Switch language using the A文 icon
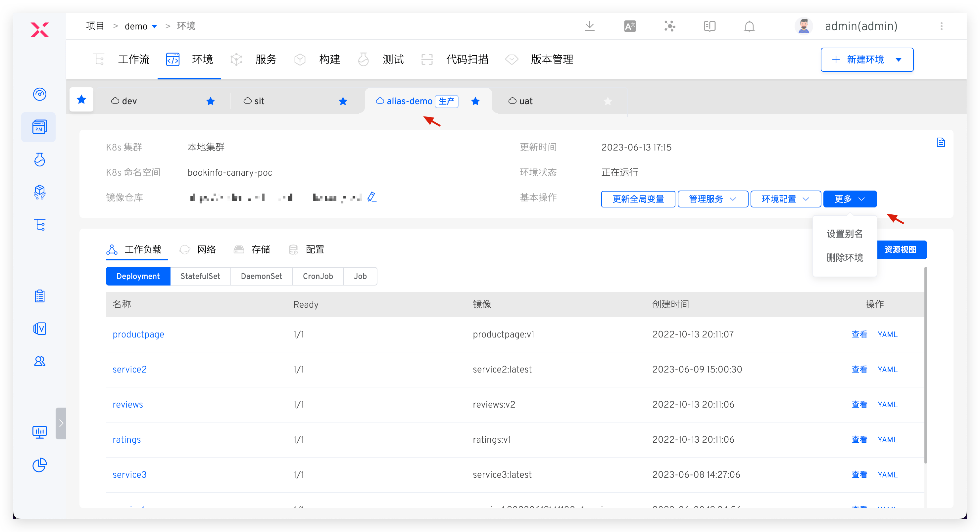The height and width of the screenshot is (532, 980). [x=629, y=26]
